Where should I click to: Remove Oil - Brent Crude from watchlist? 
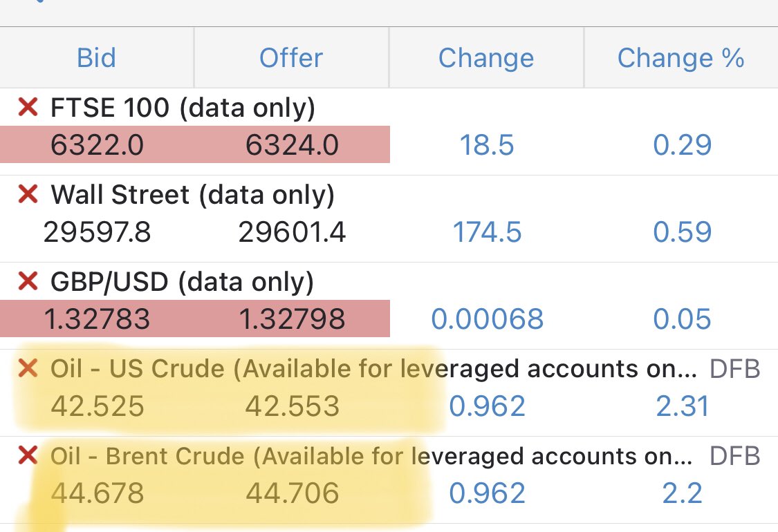28,455
